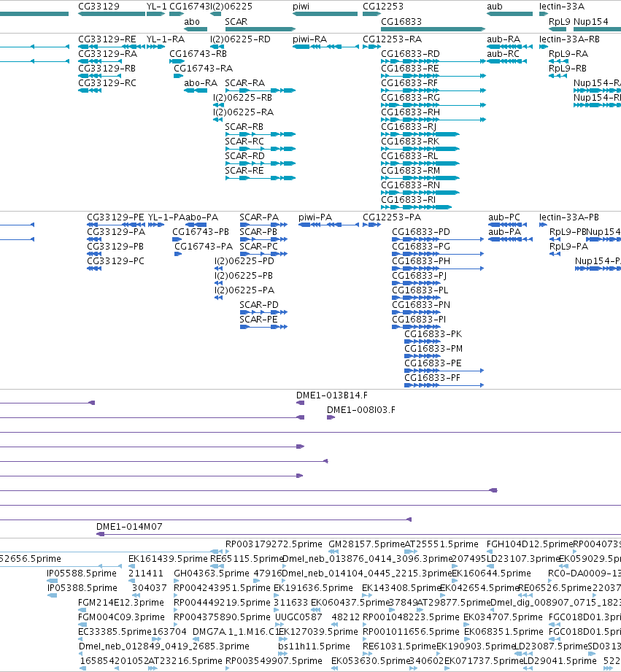Viewport: 621px width, 672px height.
Task: Click the CG12253 gene label
Action: [x=382, y=7]
